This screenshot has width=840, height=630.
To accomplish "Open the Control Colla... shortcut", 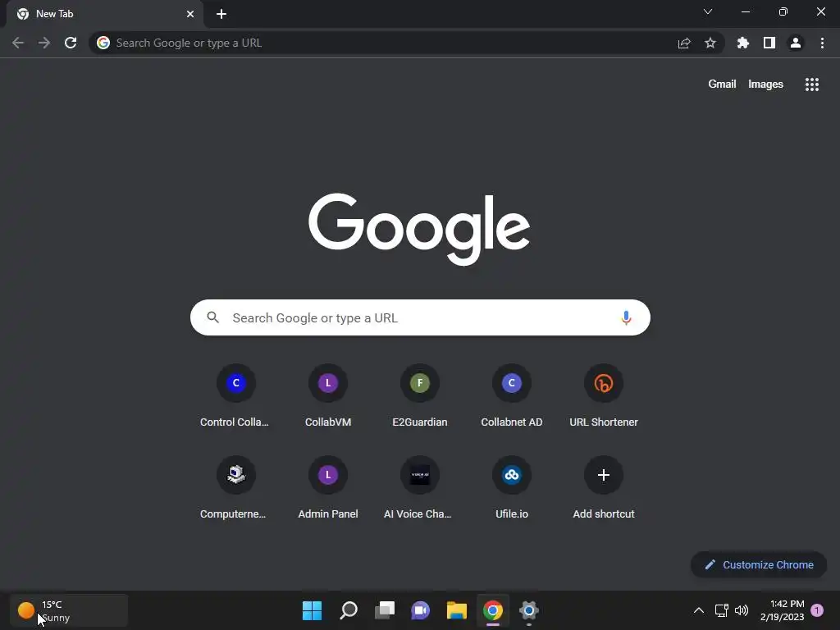I will (x=235, y=396).
